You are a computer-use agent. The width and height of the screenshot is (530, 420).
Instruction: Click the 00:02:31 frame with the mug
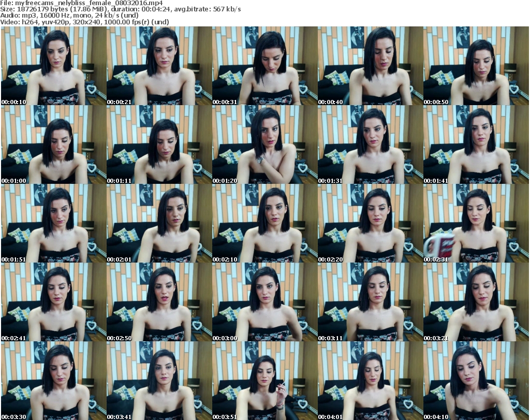click(x=476, y=224)
